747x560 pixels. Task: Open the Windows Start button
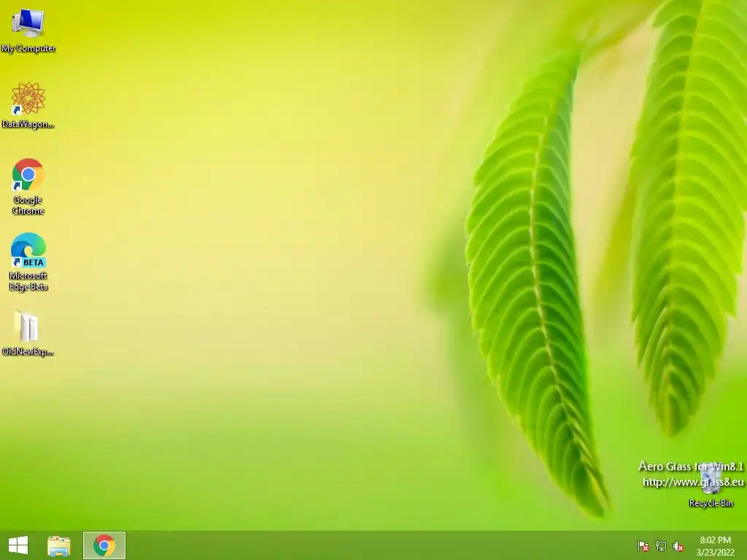click(x=18, y=545)
